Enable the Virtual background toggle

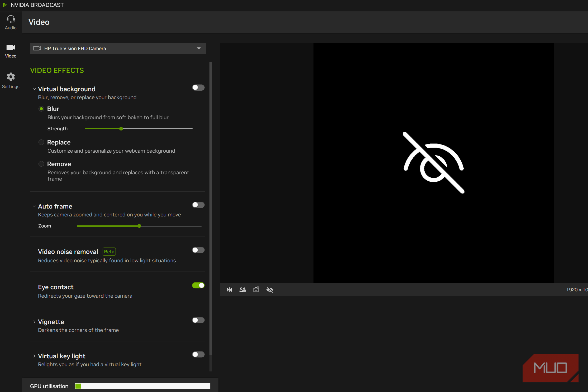(198, 88)
